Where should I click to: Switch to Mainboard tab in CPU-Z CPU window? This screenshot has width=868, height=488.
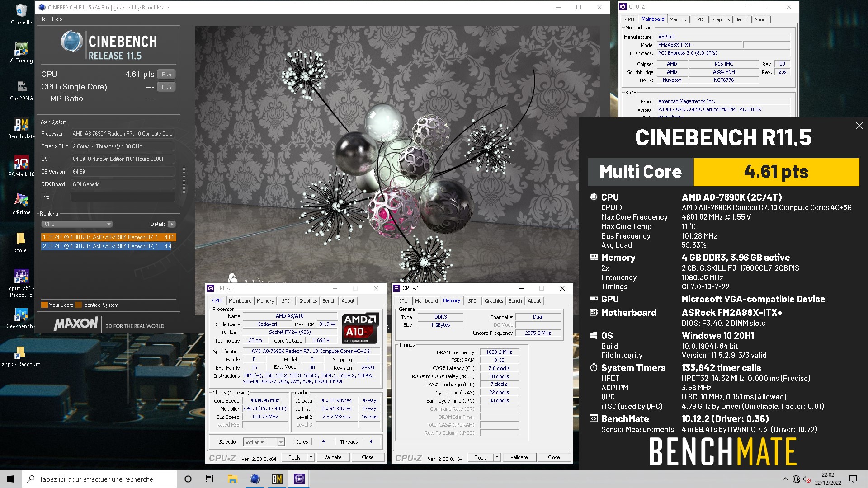tap(240, 301)
